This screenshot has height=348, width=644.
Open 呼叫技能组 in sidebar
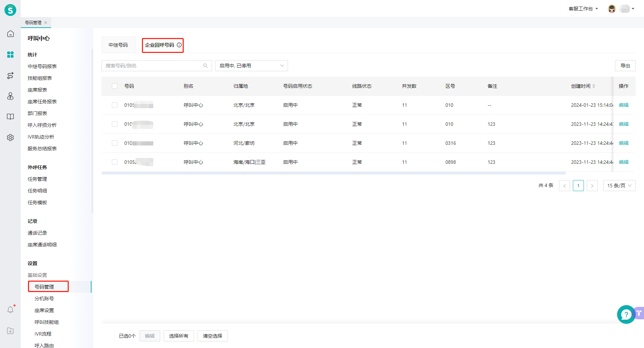(x=47, y=322)
